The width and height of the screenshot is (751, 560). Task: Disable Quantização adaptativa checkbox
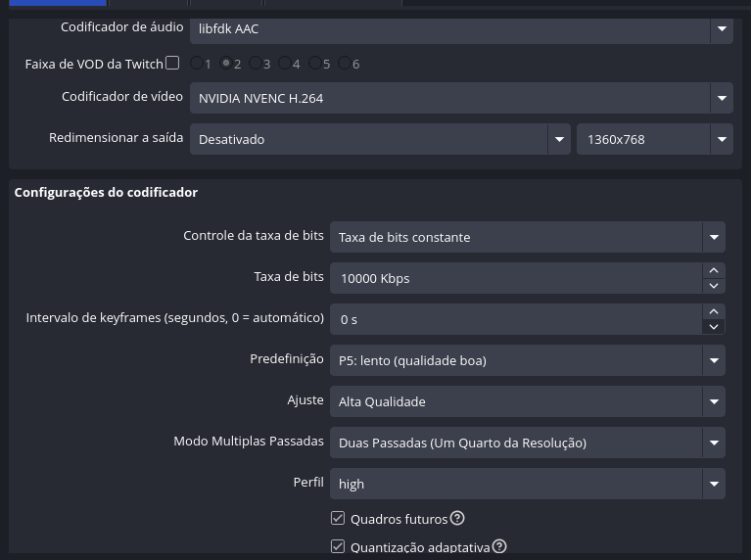[x=338, y=546]
